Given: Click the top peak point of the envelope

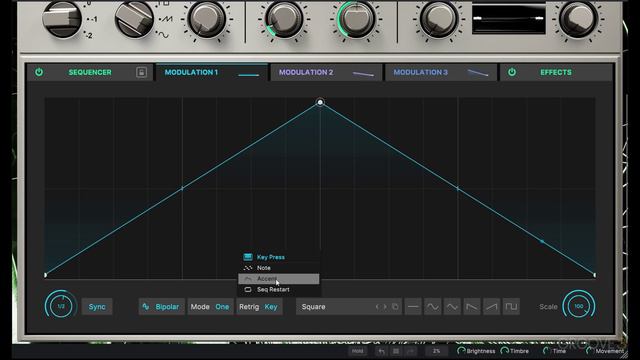Looking at the screenshot, I should pyautogui.click(x=320, y=102).
